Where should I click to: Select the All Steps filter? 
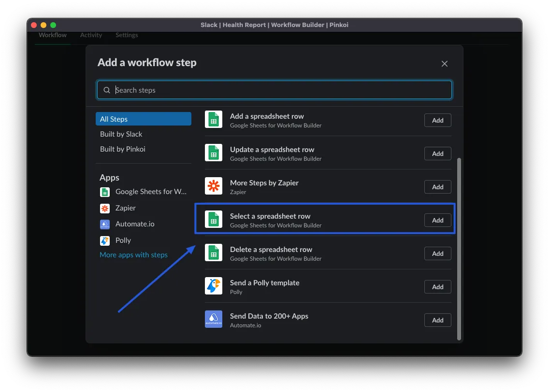[143, 119]
